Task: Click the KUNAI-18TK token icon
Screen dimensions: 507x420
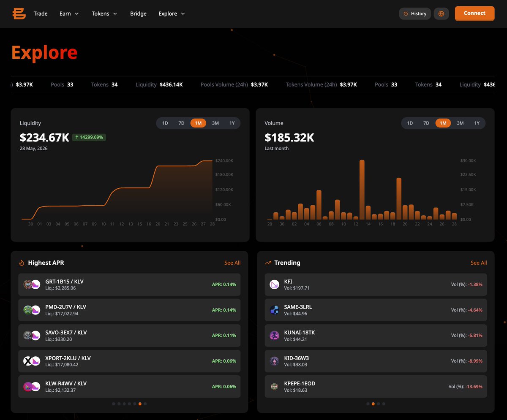Action: (x=275, y=336)
